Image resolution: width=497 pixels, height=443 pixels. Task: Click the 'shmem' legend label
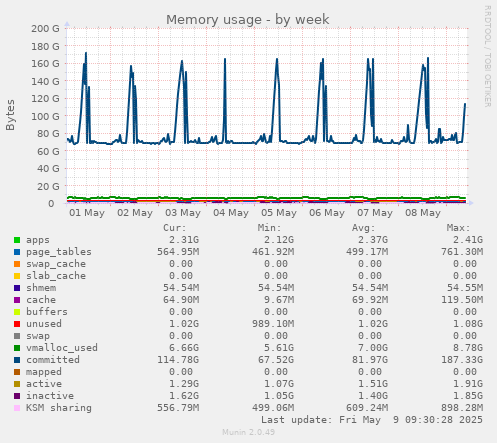(x=41, y=288)
